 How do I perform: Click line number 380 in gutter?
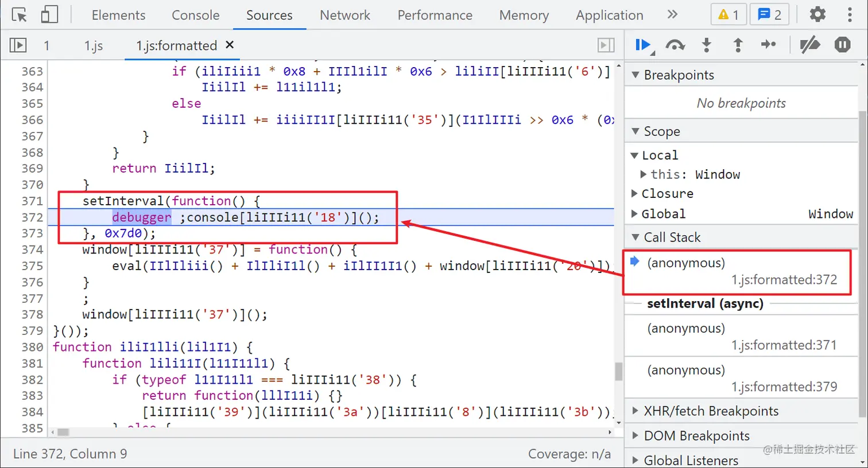(x=32, y=347)
